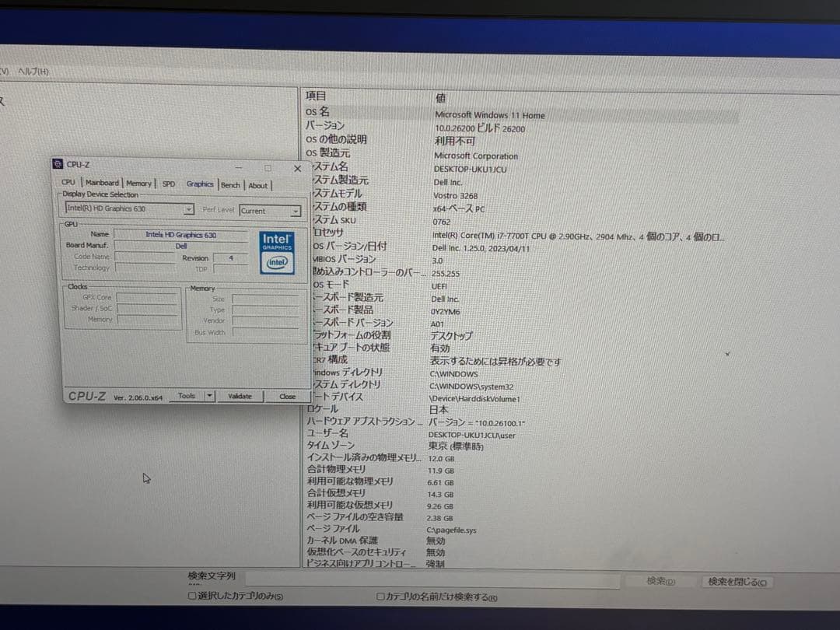840x630 pixels.
Task: Open the Display Device Selection dropdown
Action: 188,209
